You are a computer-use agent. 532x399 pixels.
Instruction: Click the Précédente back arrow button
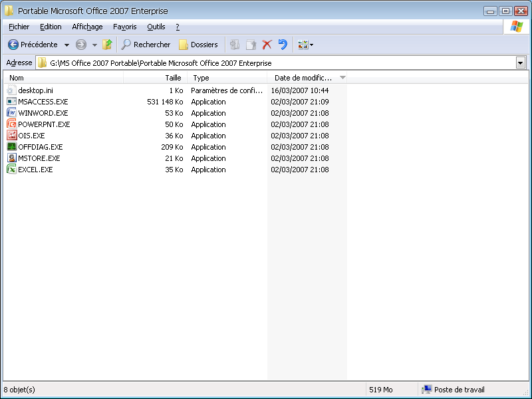pos(33,45)
